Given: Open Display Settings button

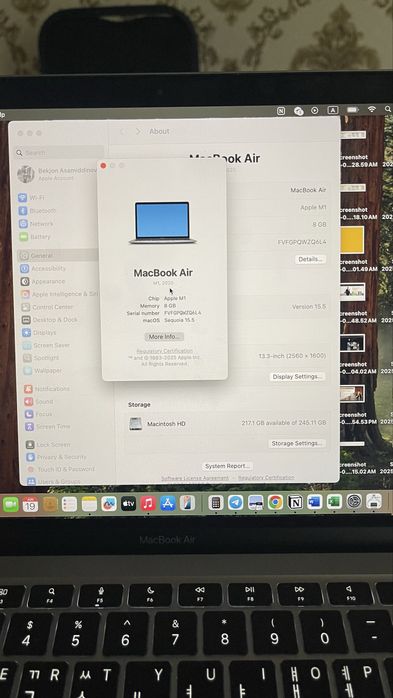Looking at the screenshot, I should coord(297,377).
